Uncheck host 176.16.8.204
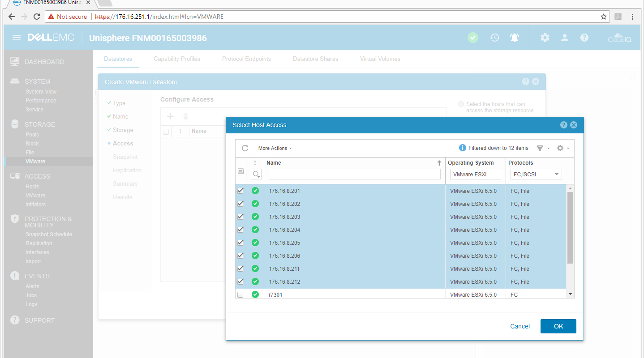 coord(240,230)
